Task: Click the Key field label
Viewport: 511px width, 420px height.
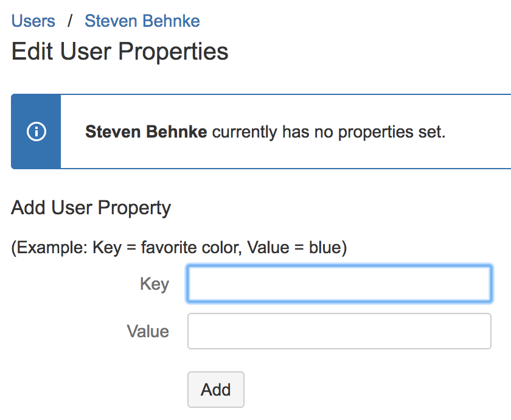Action: [x=155, y=284]
